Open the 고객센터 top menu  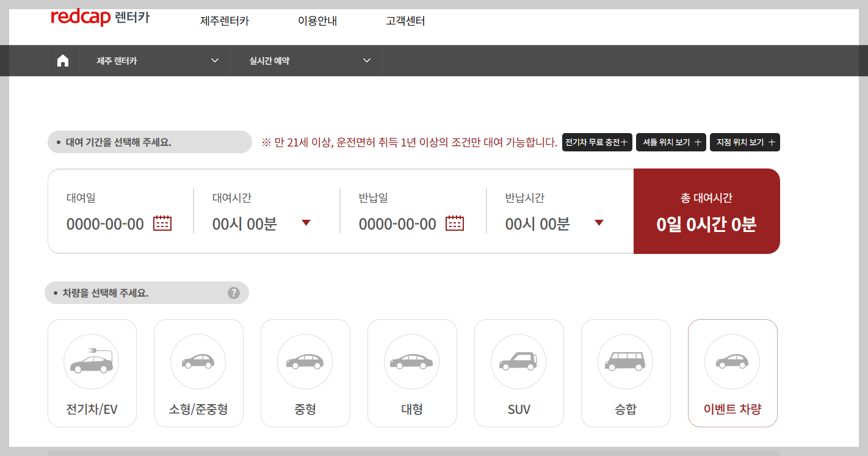405,21
